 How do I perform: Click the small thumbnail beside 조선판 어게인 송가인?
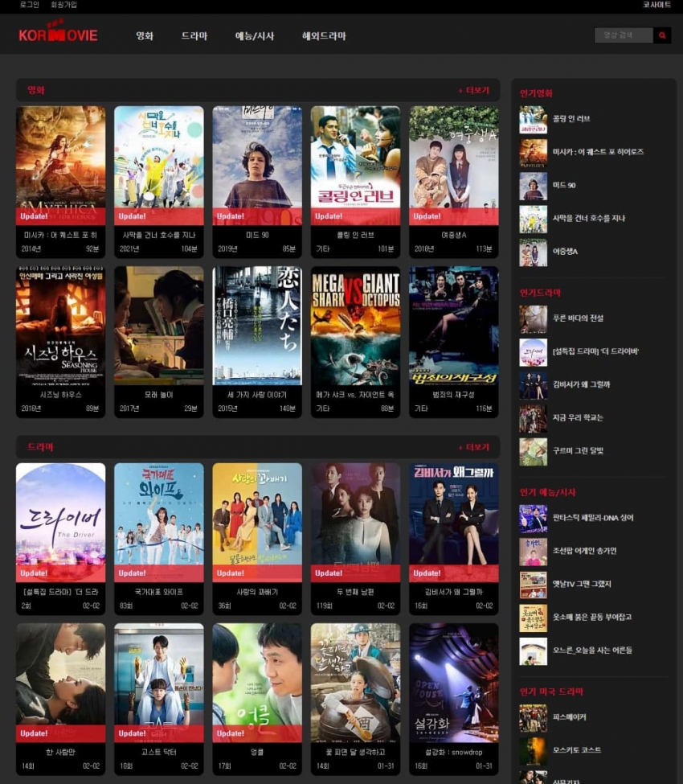(x=533, y=552)
